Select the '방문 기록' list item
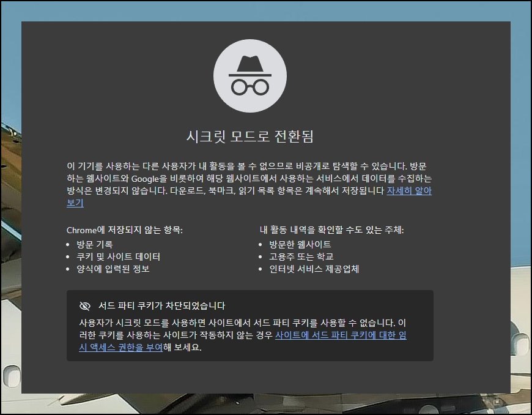The height and width of the screenshot is (415, 532). [95, 244]
